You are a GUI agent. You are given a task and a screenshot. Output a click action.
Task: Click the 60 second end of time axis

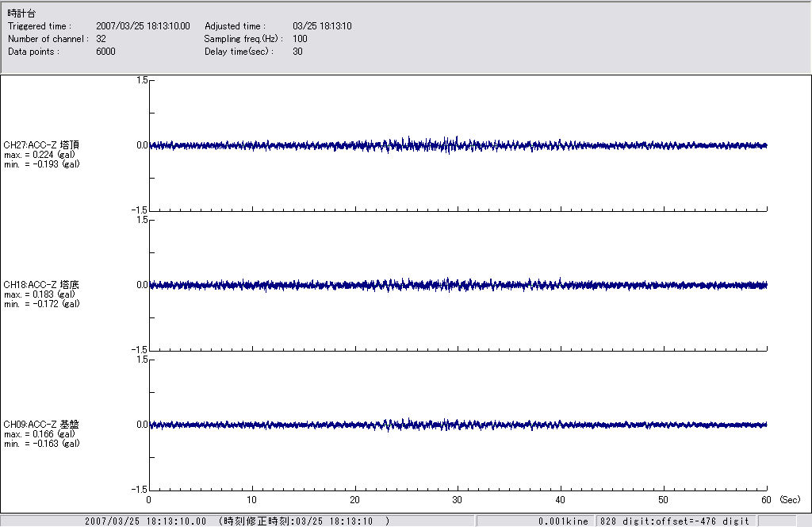766,500
